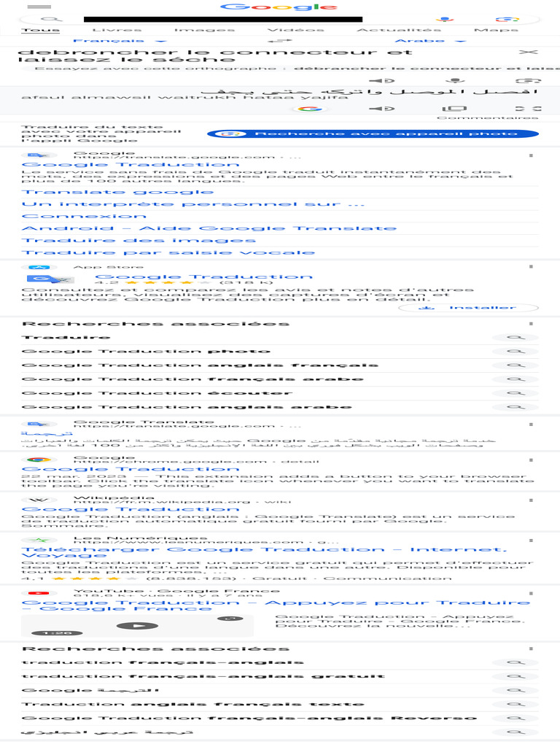Open the 'Translate google' sitelink

coord(117,192)
